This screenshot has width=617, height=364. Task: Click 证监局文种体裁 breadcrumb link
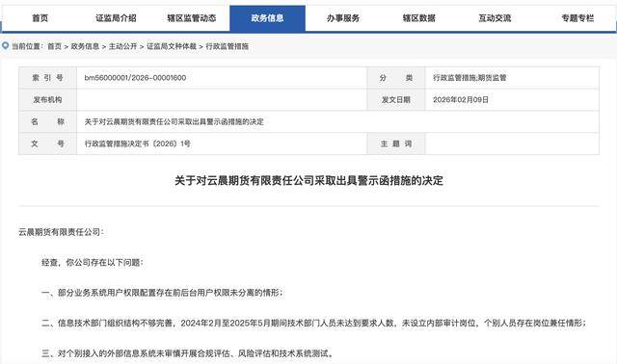172,46
